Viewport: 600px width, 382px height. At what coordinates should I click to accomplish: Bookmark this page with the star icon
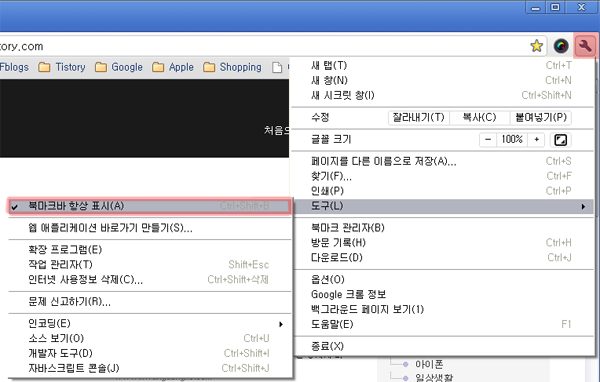pyautogui.click(x=536, y=46)
